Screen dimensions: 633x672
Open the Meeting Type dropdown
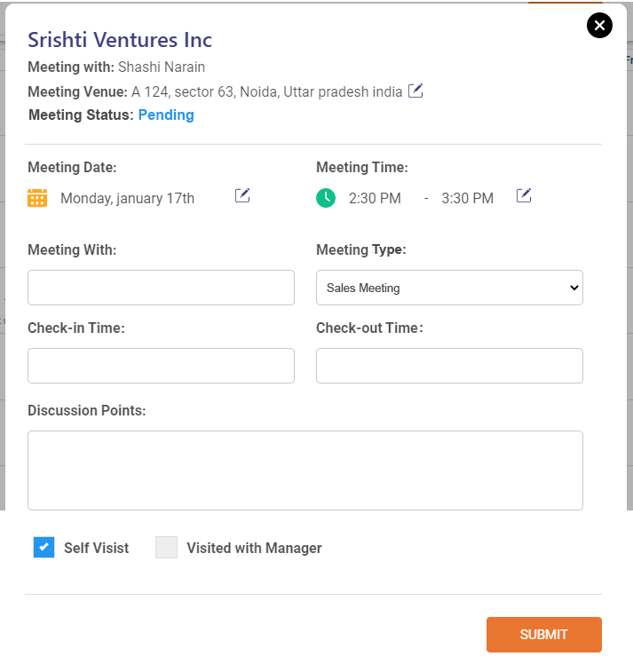(x=449, y=288)
